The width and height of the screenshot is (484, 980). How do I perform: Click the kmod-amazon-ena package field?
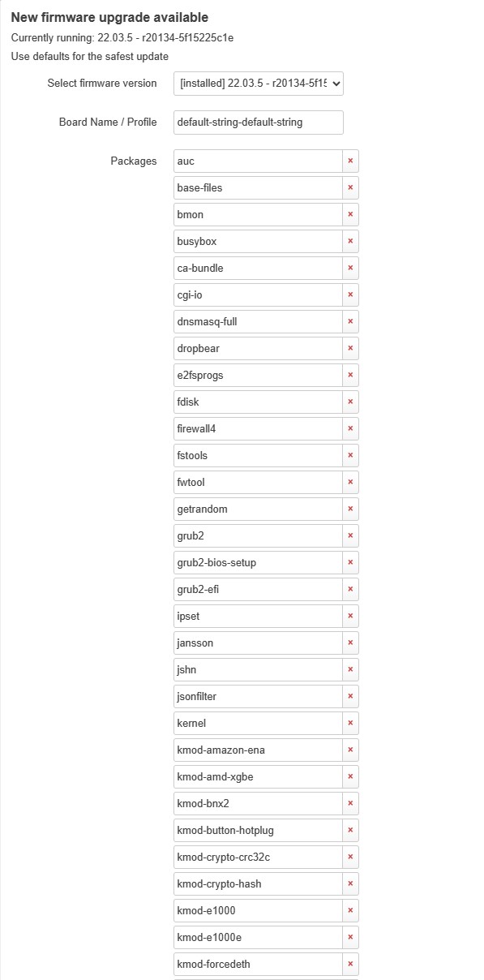tap(258, 750)
